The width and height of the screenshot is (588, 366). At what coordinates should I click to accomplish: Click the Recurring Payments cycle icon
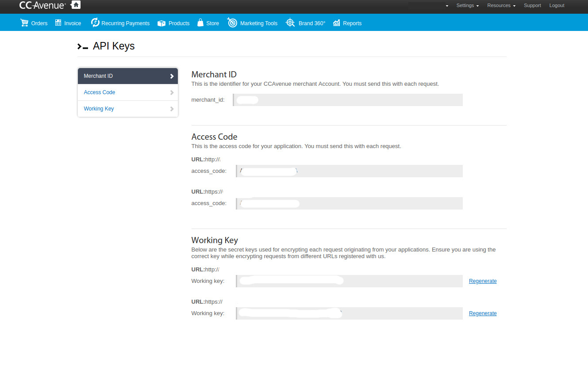click(95, 23)
